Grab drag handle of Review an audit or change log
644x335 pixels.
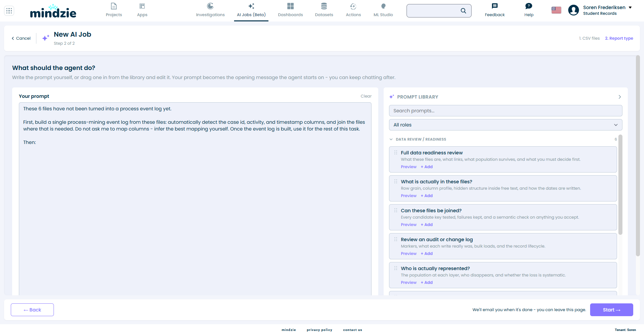pos(396,239)
